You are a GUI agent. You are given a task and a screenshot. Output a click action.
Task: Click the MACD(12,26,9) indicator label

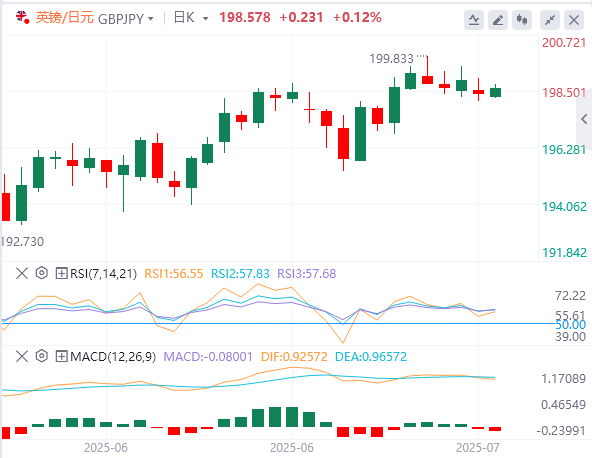coord(113,356)
